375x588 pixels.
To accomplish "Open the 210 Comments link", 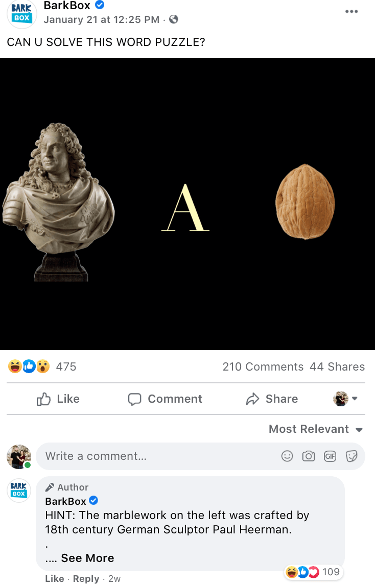I will tap(263, 367).
